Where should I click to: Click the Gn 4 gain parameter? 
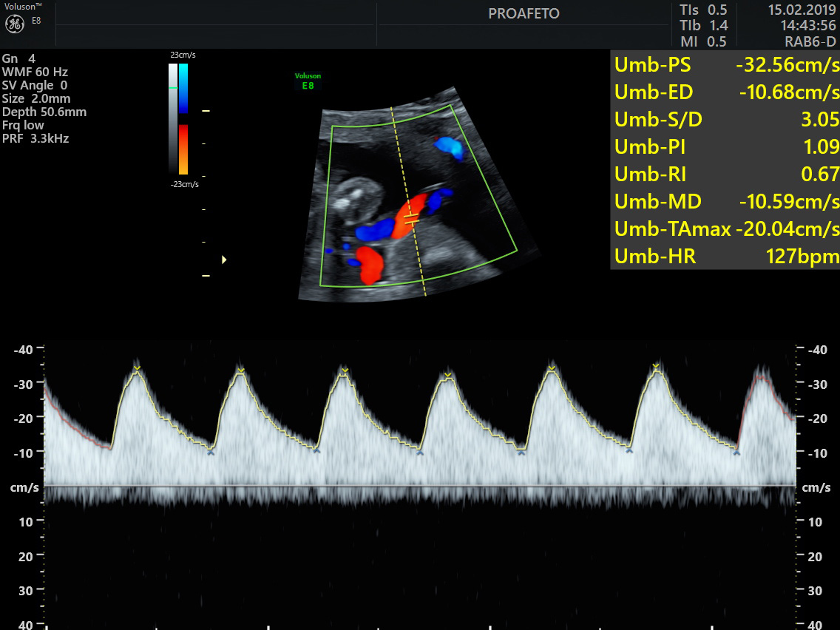pos(18,58)
